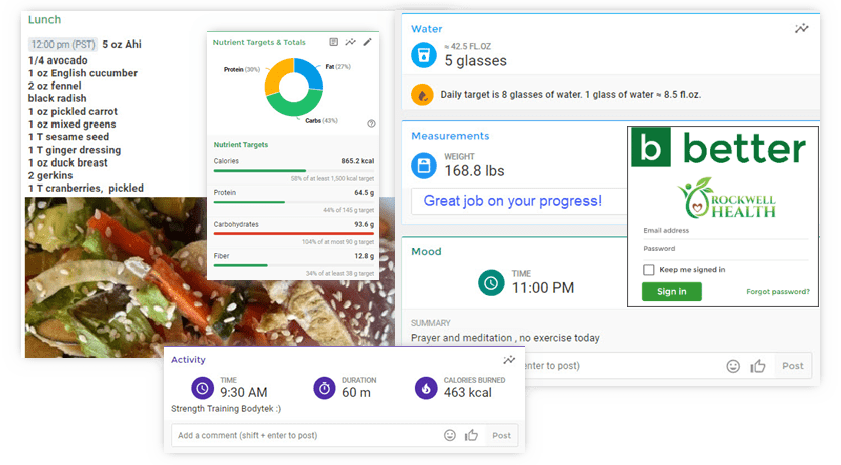Like the Mood entry with thumbs-up
The height and width of the screenshot is (465, 841).
(758, 366)
